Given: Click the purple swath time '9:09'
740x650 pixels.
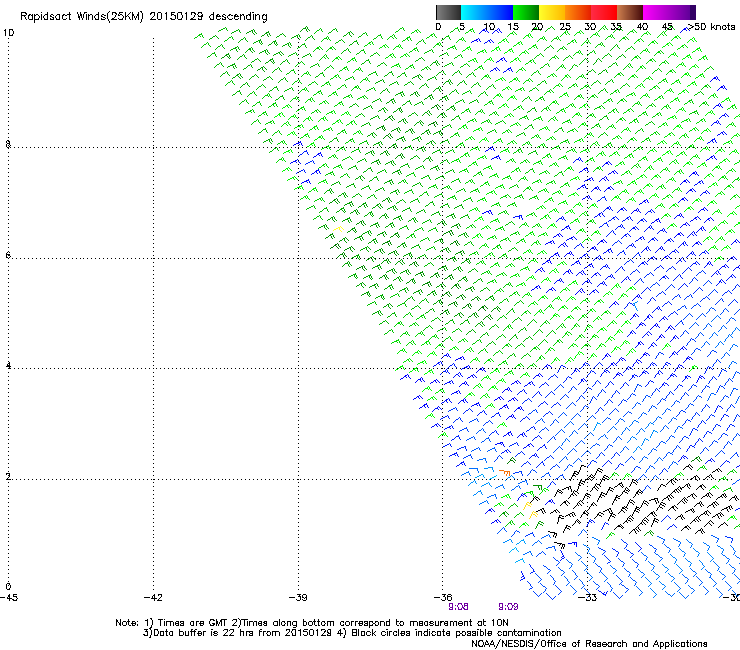Looking at the screenshot, I should pyautogui.click(x=508, y=607).
